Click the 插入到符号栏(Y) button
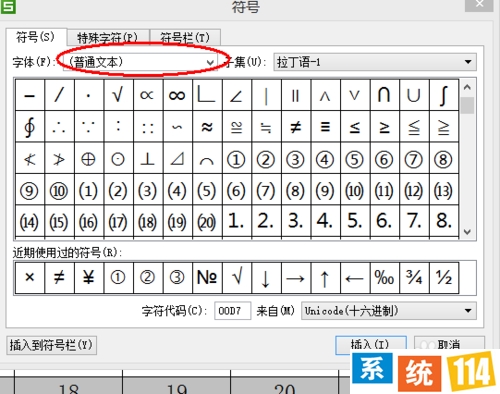The image size is (500, 394). [51, 345]
